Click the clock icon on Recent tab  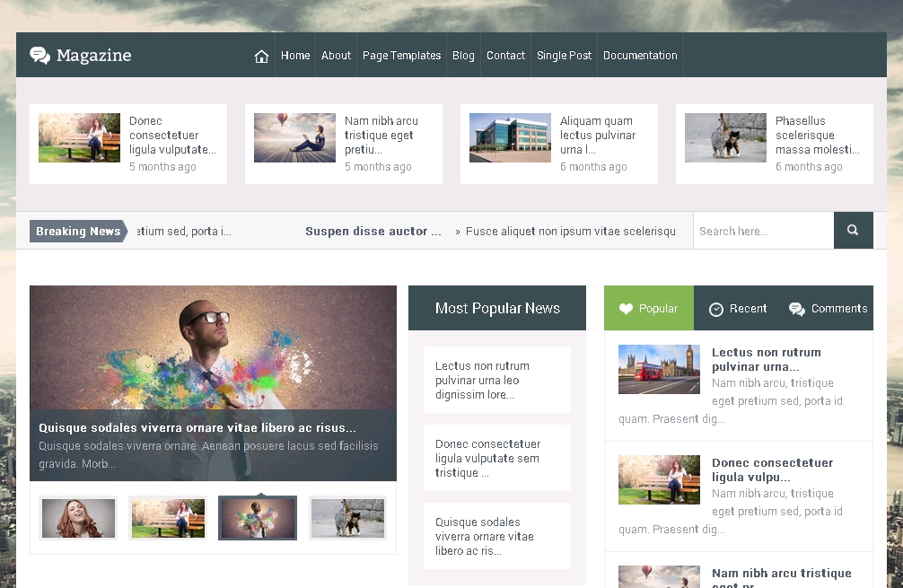(x=715, y=309)
